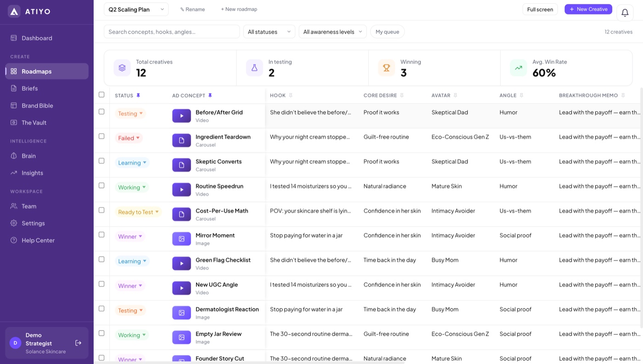Click the log out icon beside Demo Strategist
This screenshot has height=364, width=643.
click(x=78, y=343)
